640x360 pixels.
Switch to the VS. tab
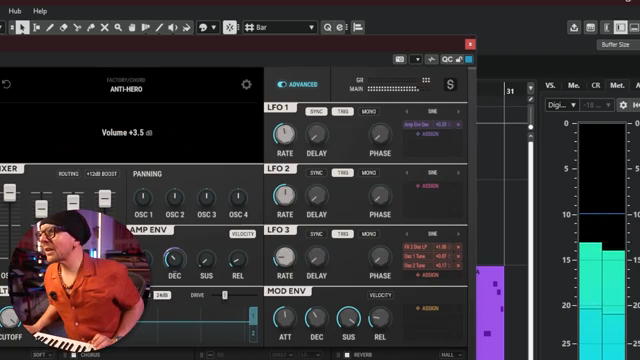[550, 85]
